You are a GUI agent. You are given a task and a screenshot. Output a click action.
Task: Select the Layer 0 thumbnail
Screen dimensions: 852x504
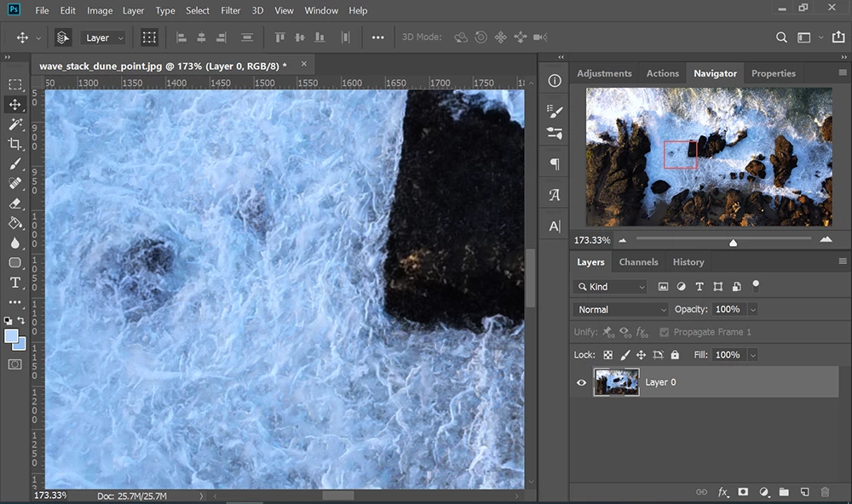tap(616, 383)
